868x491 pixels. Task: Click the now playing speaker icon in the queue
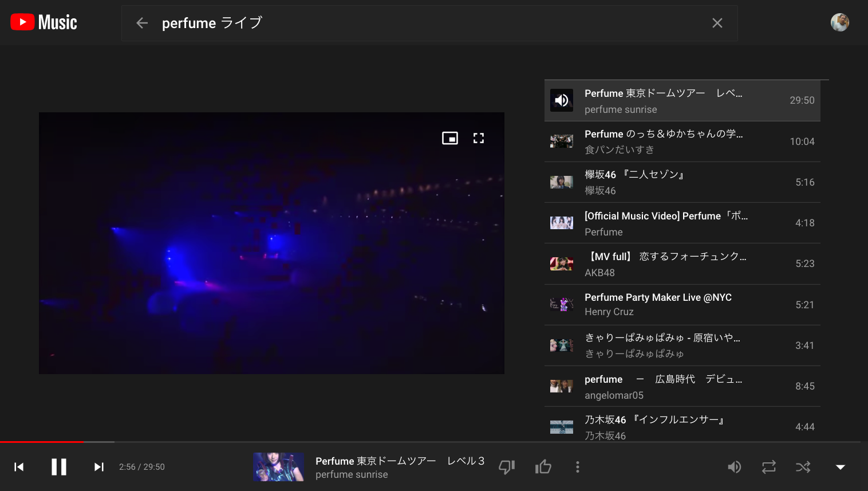[562, 100]
